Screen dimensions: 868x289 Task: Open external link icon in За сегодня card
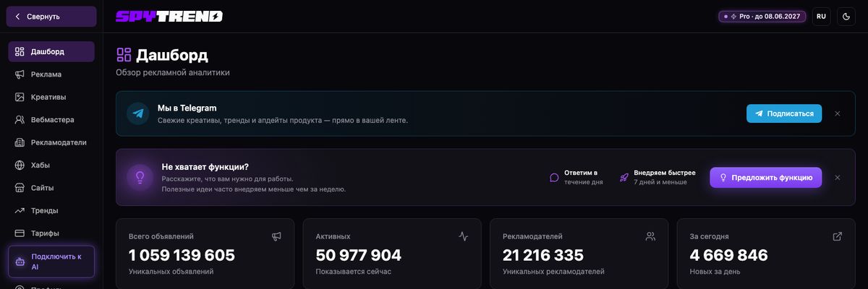(838, 236)
